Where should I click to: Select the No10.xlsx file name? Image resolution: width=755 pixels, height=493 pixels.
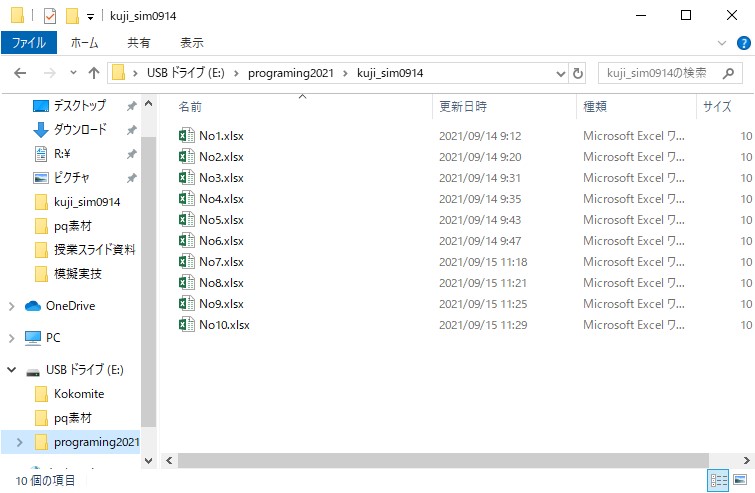(x=224, y=325)
